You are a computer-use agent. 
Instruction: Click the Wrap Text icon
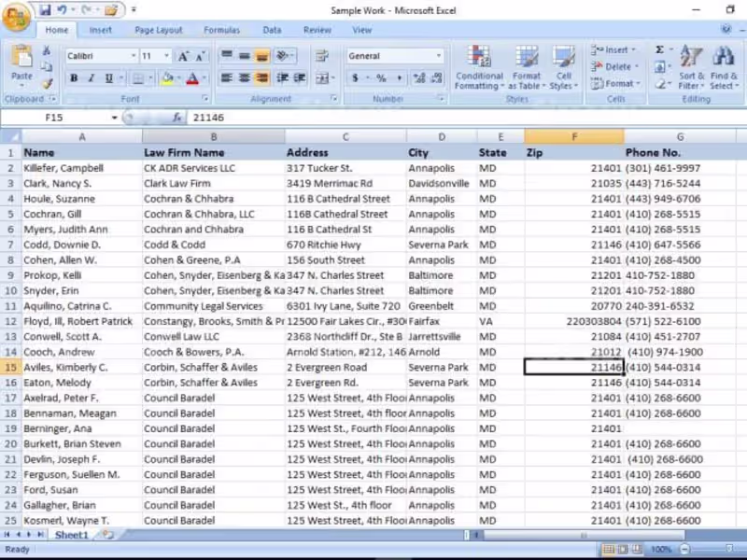pyautogui.click(x=322, y=56)
